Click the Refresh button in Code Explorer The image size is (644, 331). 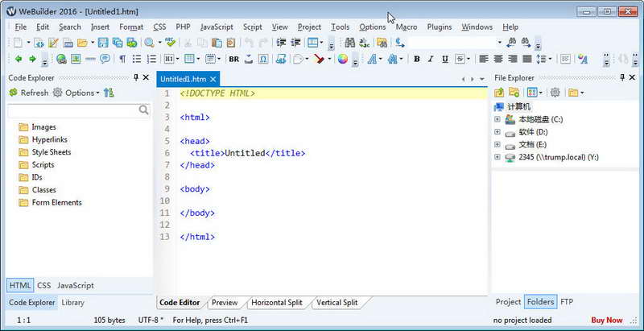click(x=29, y=93)
